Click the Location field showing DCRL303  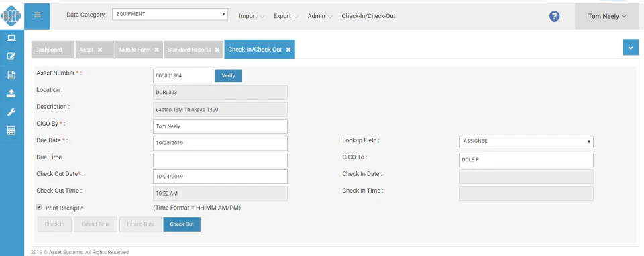coord(220,93)
